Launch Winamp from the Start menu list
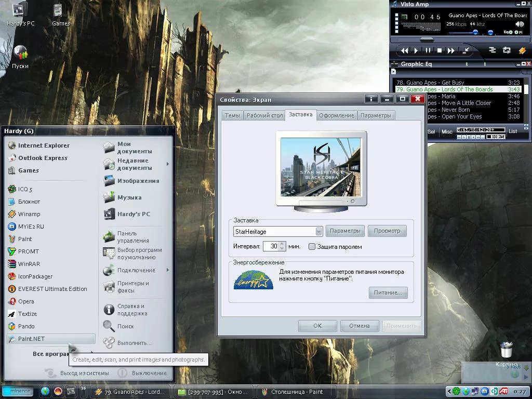 click(24, 214)
